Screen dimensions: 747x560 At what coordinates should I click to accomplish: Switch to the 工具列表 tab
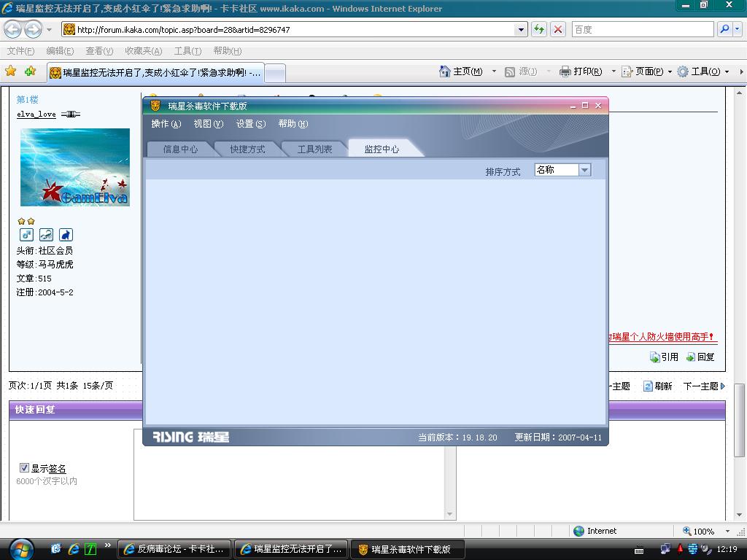tap(314, 149)
